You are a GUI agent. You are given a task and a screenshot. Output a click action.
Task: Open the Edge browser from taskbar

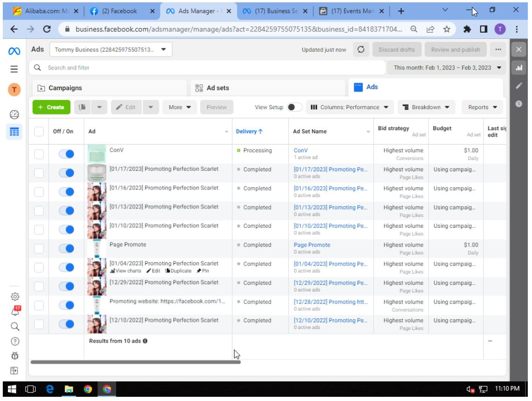tap(50, 389)
